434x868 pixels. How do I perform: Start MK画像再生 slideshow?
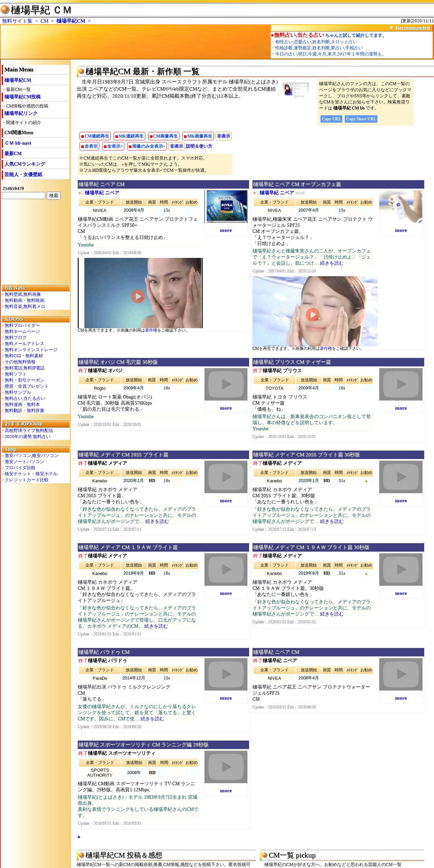coord(198,136)
